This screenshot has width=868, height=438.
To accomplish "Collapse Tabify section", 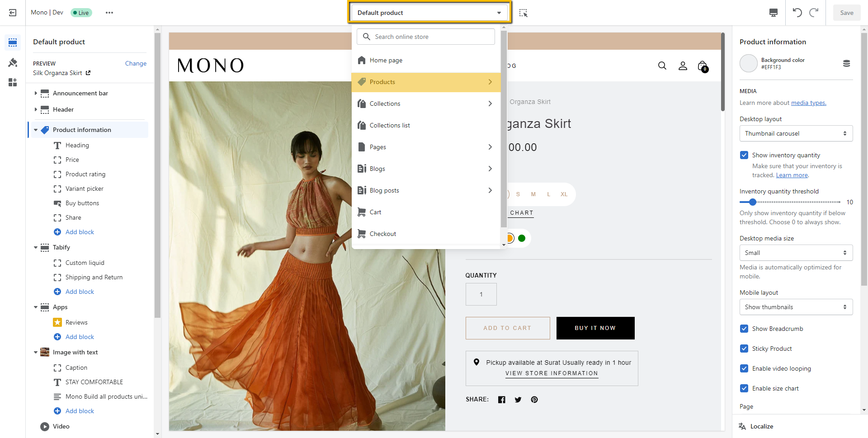I will 36,247.
